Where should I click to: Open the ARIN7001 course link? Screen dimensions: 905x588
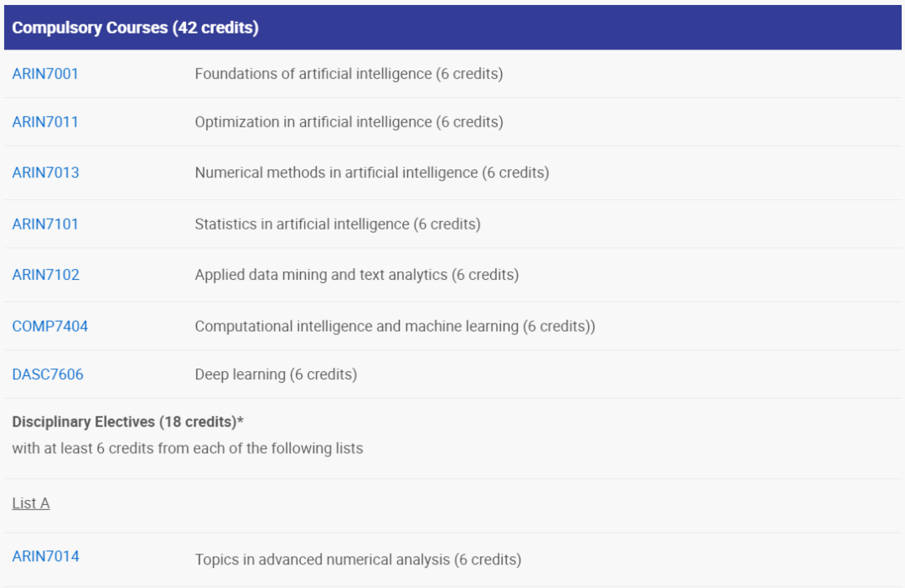point(45,74)
